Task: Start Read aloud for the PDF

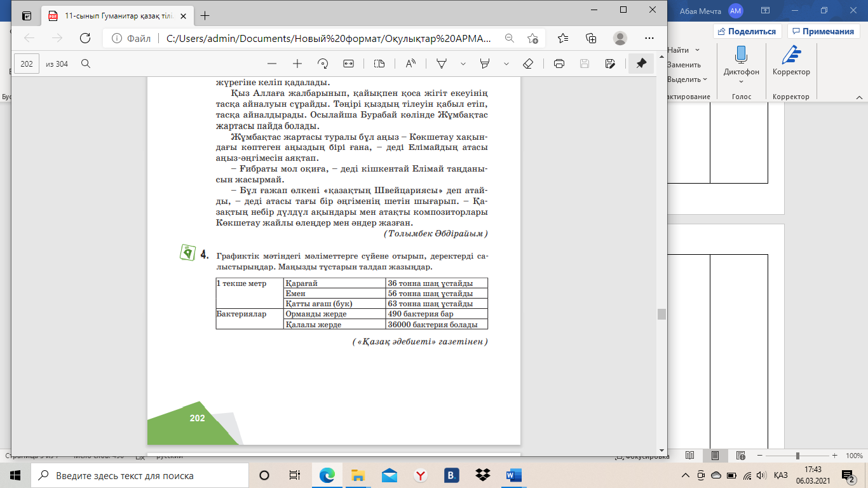Action: tap(410, 64)
